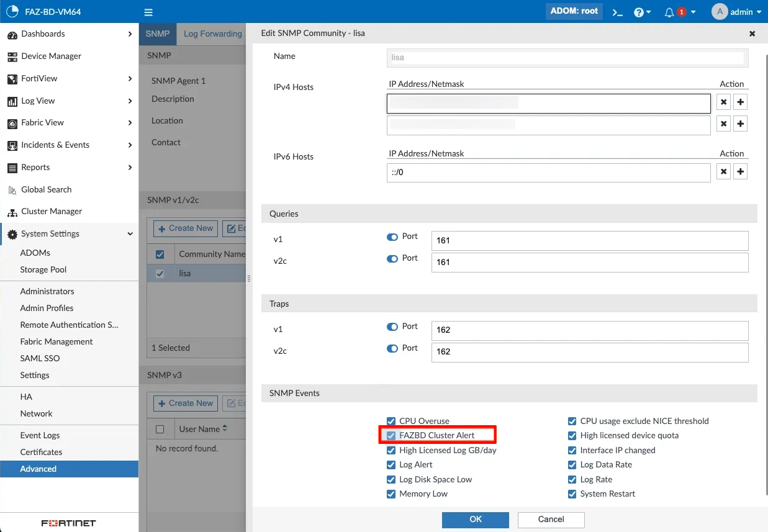Image resolution: width=768 pixels, height=532 pixels.
Task: Click the admin avatar in the top bar
Action: coord(720,11)
